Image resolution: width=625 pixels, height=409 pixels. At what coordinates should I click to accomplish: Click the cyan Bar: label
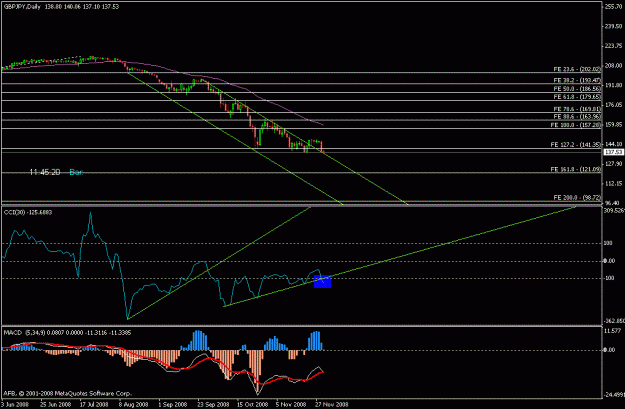point(76,172)
